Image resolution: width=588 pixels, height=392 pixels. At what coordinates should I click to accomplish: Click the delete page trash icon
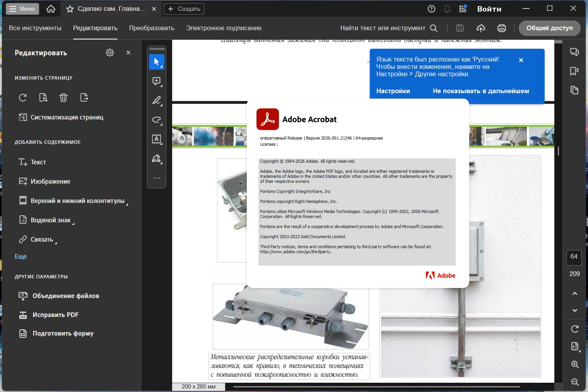(x=63, y=97)
